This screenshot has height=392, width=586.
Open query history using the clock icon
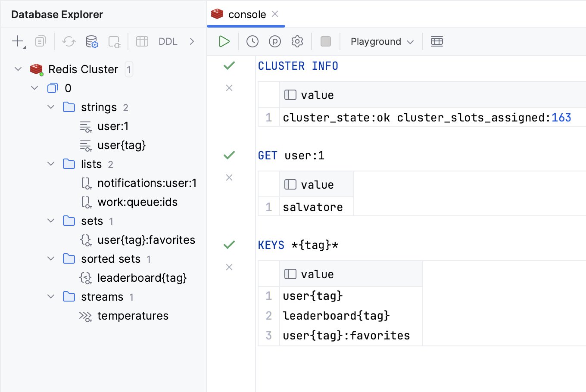pyautogui.click(x=252, y=41)
